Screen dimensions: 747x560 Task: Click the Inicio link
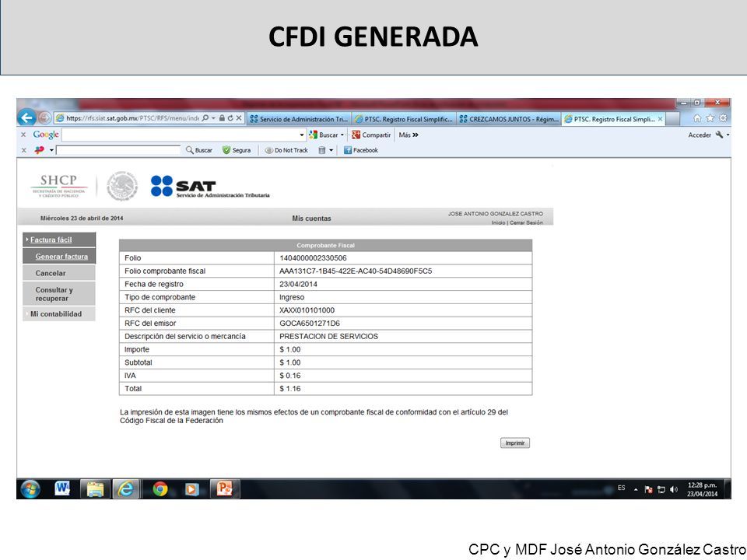pyautogui.click(x=498, y=222)
